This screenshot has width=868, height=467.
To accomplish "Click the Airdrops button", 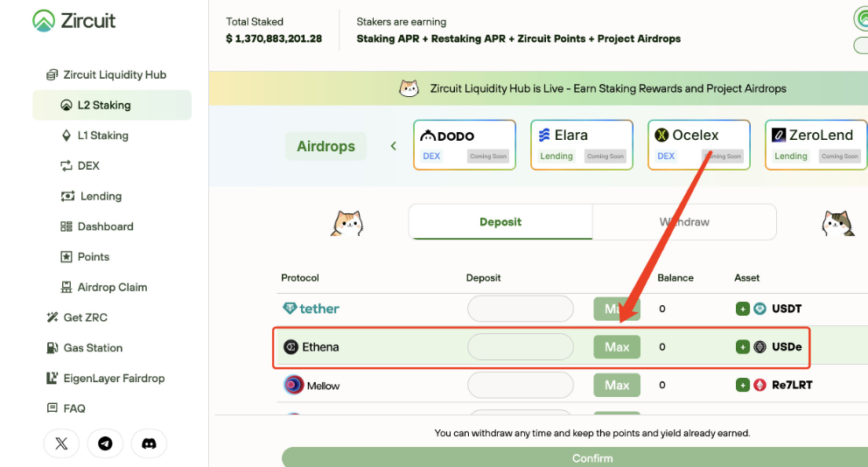I will [x=326, y=146].
